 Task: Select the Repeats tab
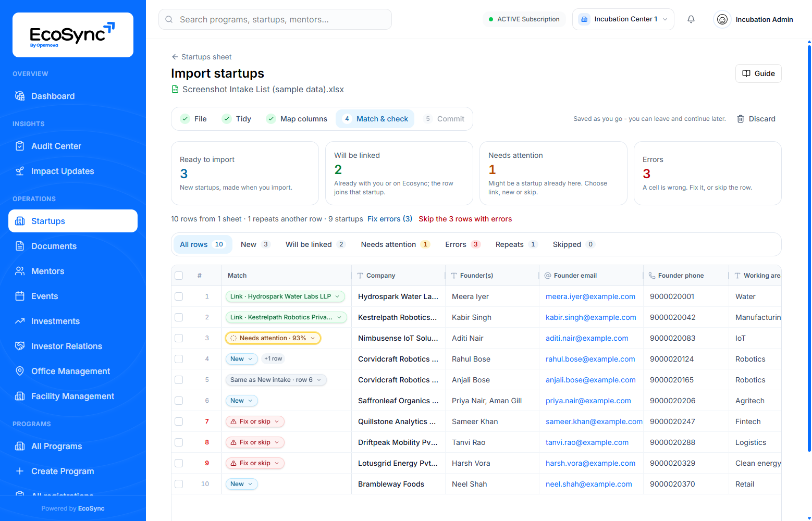point(516,244)
